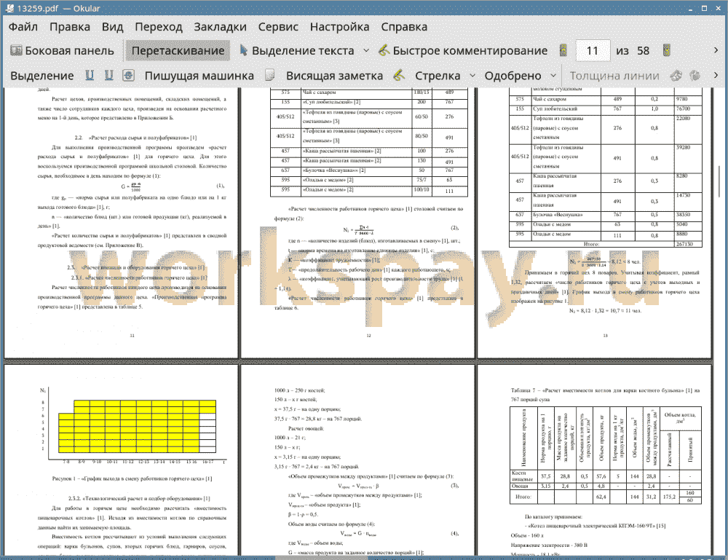Click the vertical scrollbar handle
The width and height of the screenshot is (728, 560).
(x=720, y=181)
